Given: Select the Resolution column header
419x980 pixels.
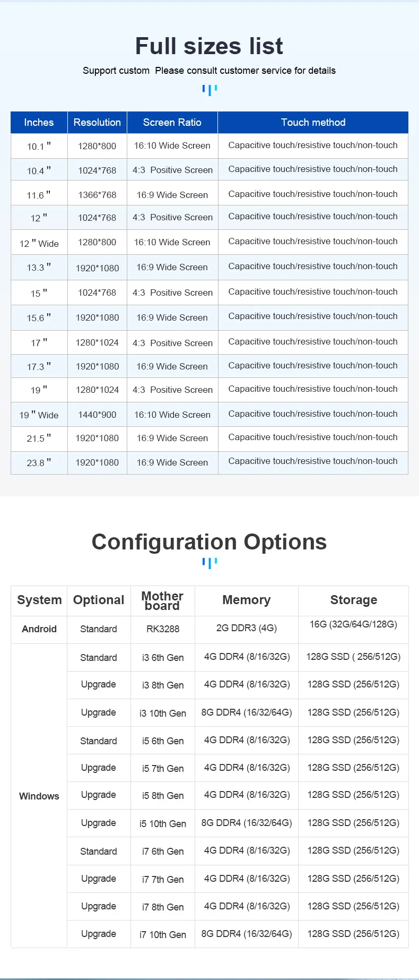Looking at the screenshot, I should coord(97,123).
